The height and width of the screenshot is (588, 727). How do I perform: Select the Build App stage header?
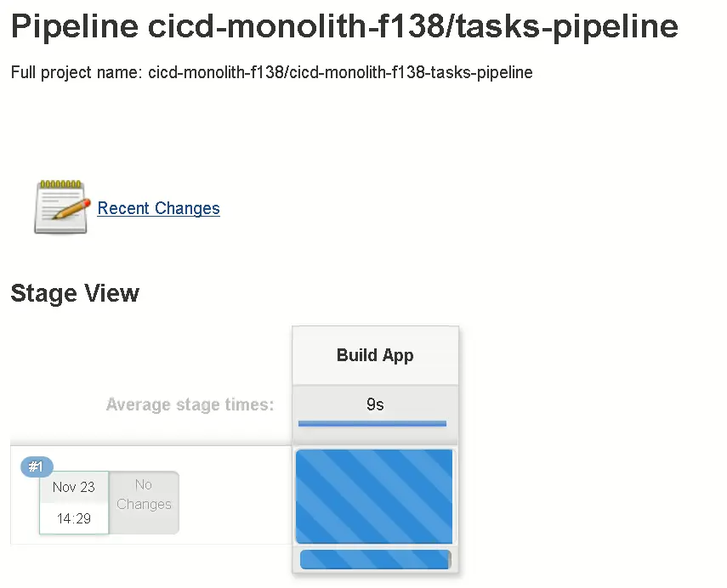click(375, 355)
